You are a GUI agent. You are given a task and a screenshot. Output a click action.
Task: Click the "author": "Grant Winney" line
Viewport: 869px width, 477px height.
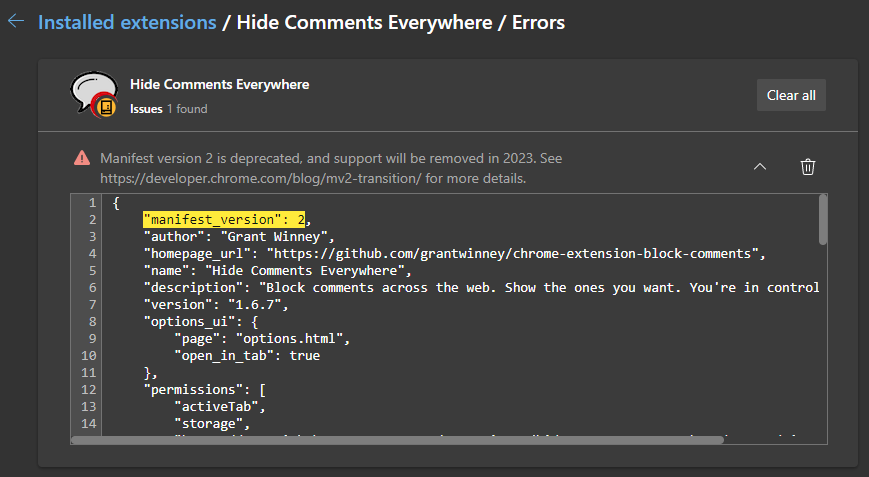pyautogui.click(x=239, y=237)
